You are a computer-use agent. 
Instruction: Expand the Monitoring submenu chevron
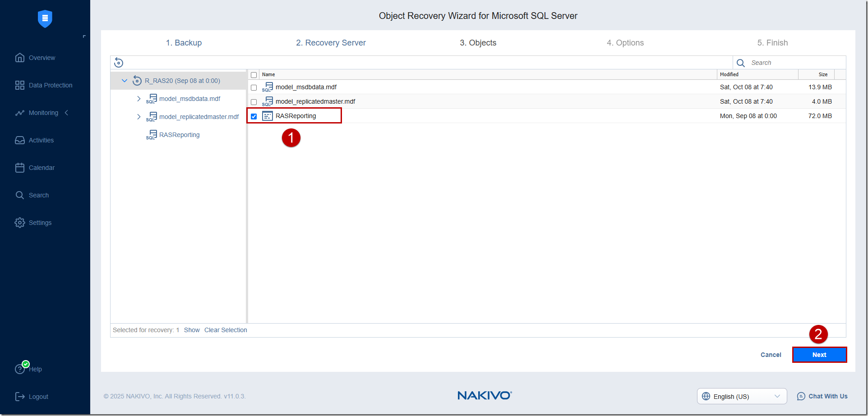point(67,113)
